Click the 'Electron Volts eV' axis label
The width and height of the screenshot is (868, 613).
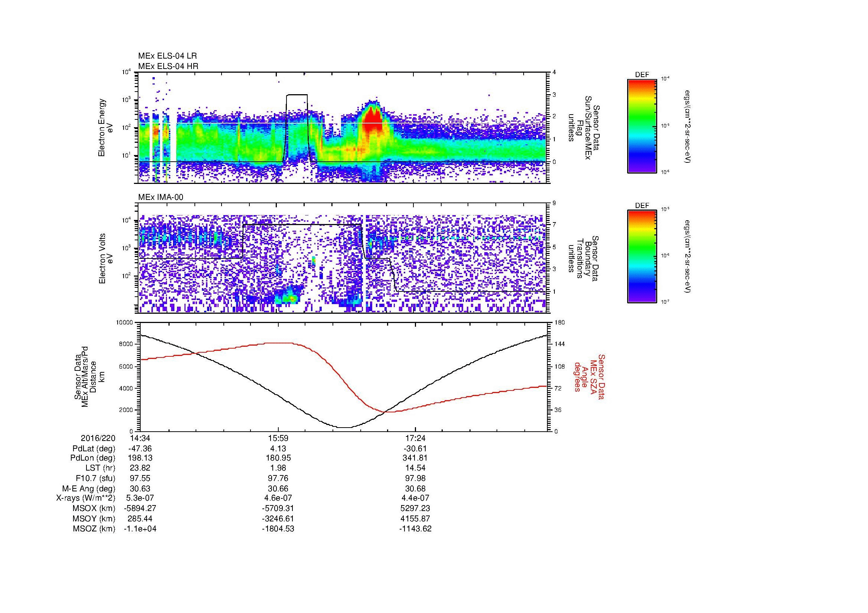click(x=105, y=258)
